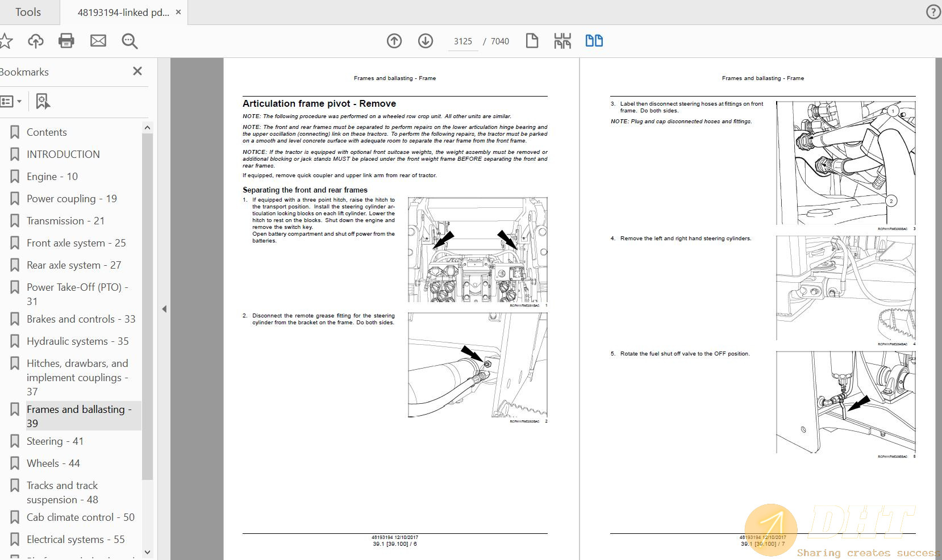942x560 pixels.
Task: Click bookmark icon beside INTRODUCTION
Action: click(x=15, y=154)
